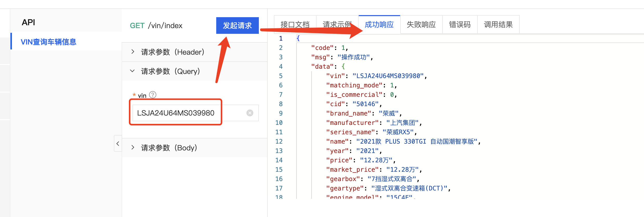Click the "brand_name": "荣威" line
This screenshot has height=217, width=644.
tap(364, 113)
